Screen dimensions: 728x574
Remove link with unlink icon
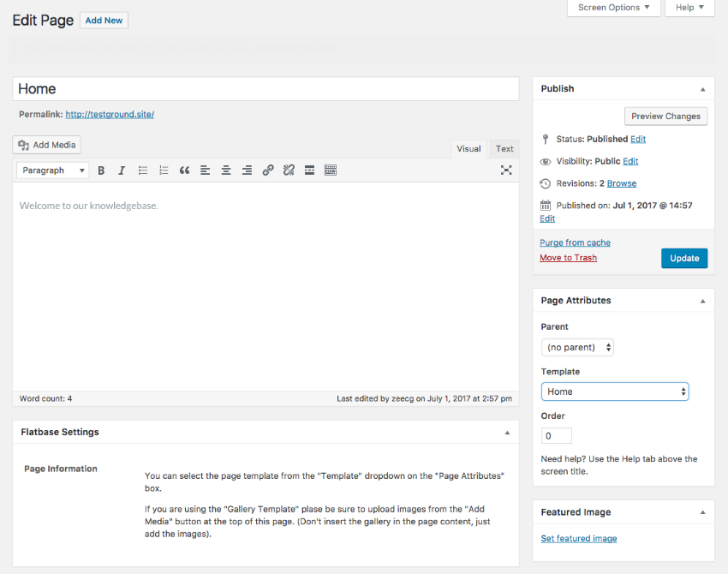click(x=289, y=170)
